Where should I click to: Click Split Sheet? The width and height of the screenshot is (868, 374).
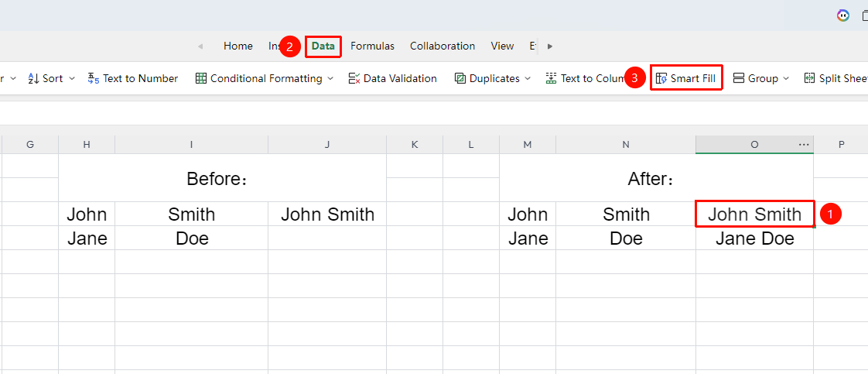836,79
